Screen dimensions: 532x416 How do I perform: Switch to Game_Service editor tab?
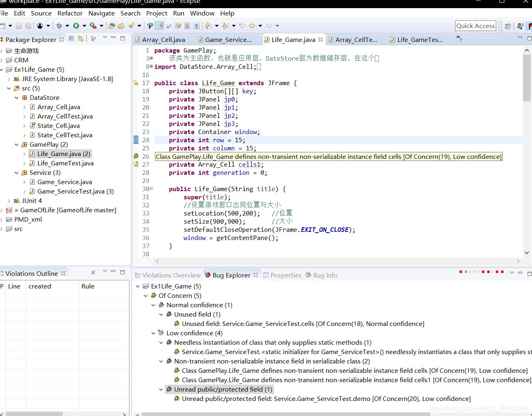[225, 40]
